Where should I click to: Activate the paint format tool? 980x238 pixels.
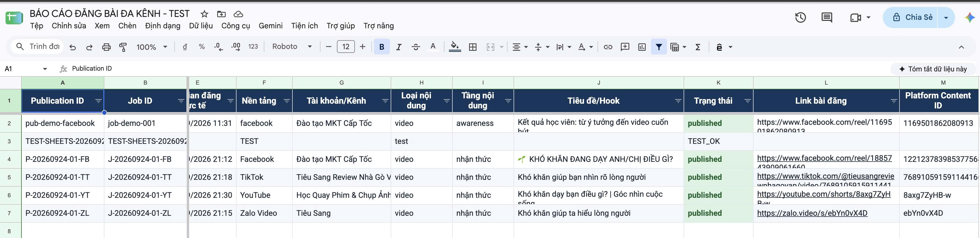(123, 47)
